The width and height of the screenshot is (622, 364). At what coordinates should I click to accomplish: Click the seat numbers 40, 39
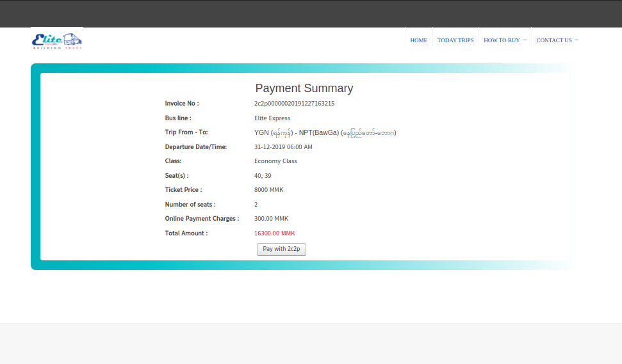pyautogui.click(x=263, y=176)
